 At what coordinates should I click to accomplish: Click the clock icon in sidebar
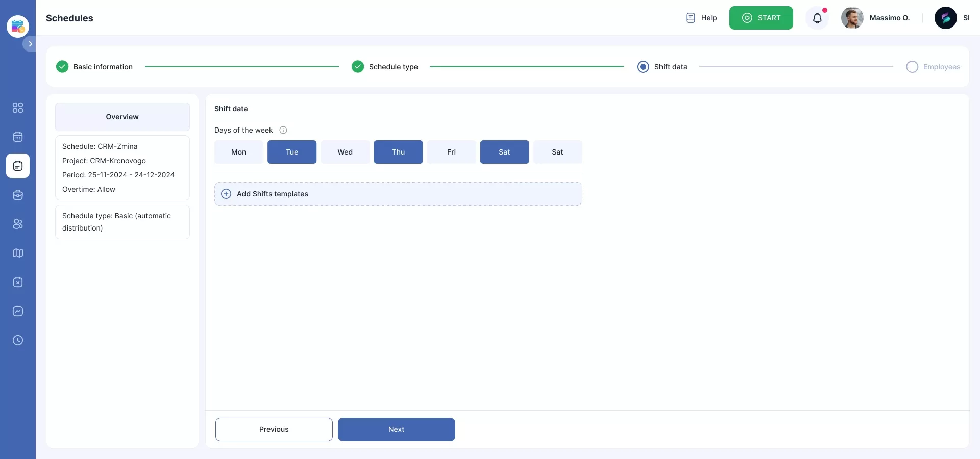click(18, 340)
